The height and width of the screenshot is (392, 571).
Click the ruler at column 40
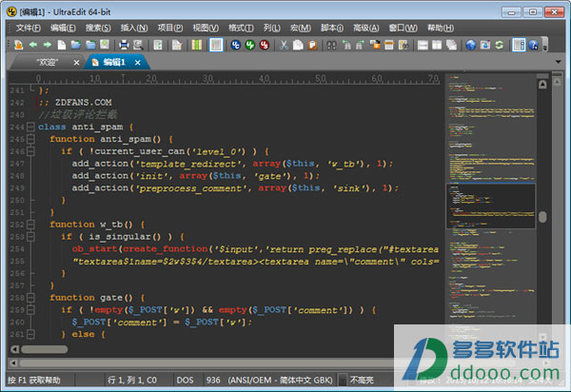tap(264, 79)
